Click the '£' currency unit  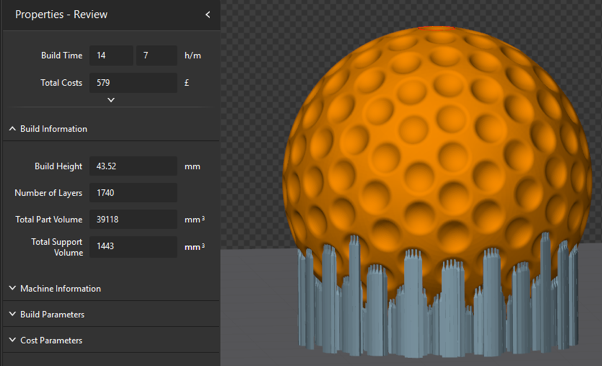[187, 83]
